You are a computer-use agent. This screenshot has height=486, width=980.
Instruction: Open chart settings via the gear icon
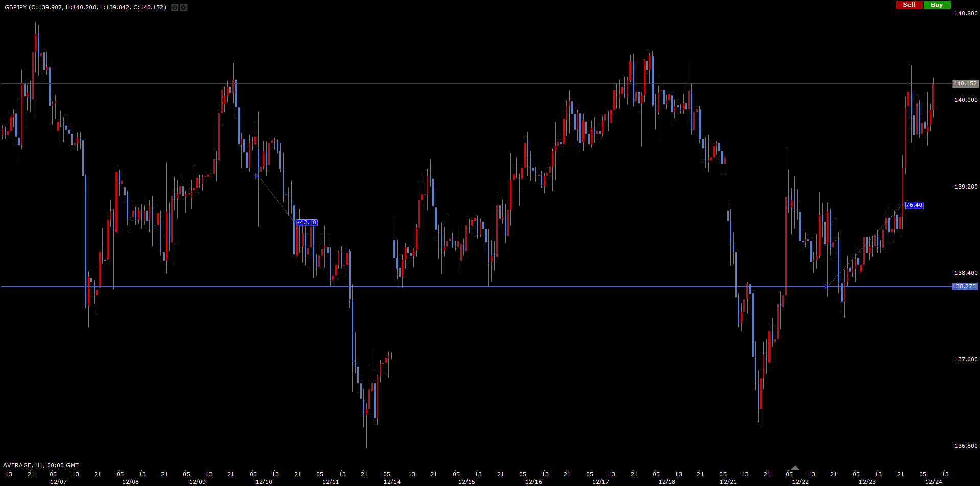pos(183,8)
